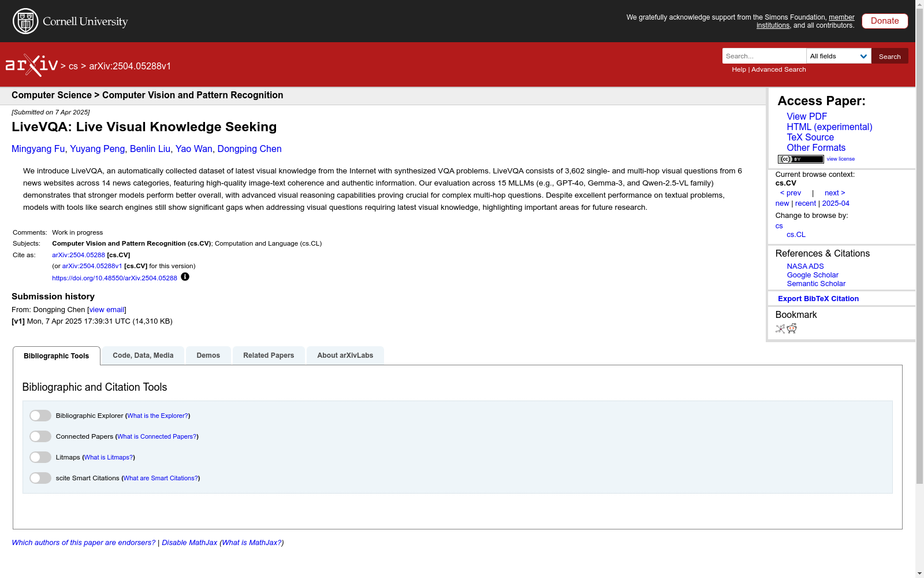The height and width of the screenshot is (578, 924).
Task: Open the new listings link
Action: pyautogui.click(x=782, y=203)
